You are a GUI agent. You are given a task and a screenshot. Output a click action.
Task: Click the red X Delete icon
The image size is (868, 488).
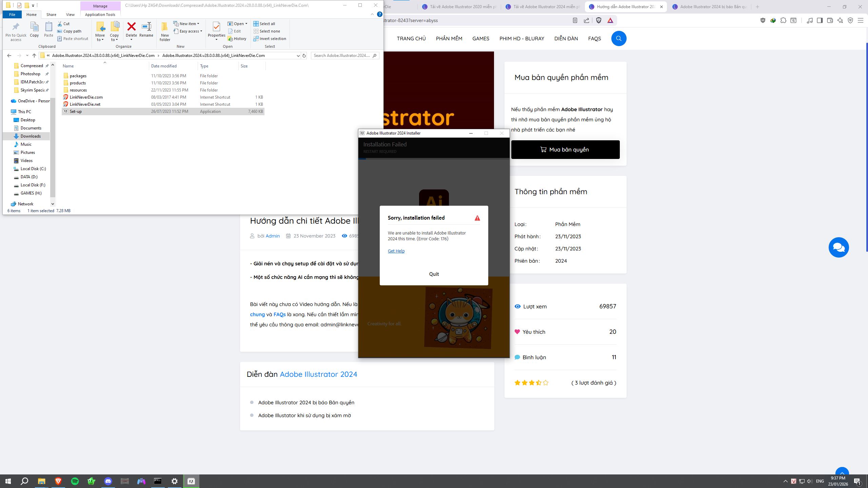(132, 27)
